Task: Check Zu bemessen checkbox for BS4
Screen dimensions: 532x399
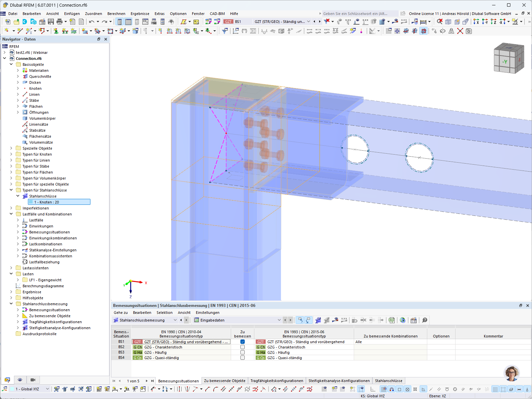Action: click(242, 358)
